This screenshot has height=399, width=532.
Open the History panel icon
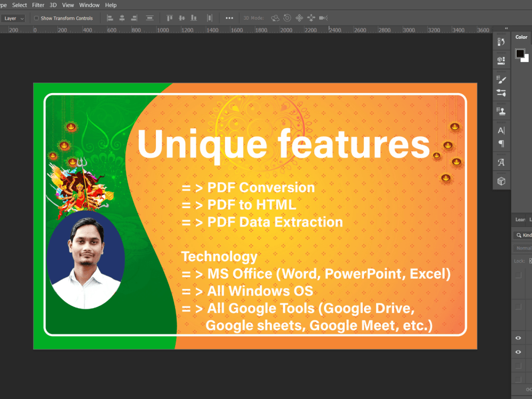(x=501, y=41)
